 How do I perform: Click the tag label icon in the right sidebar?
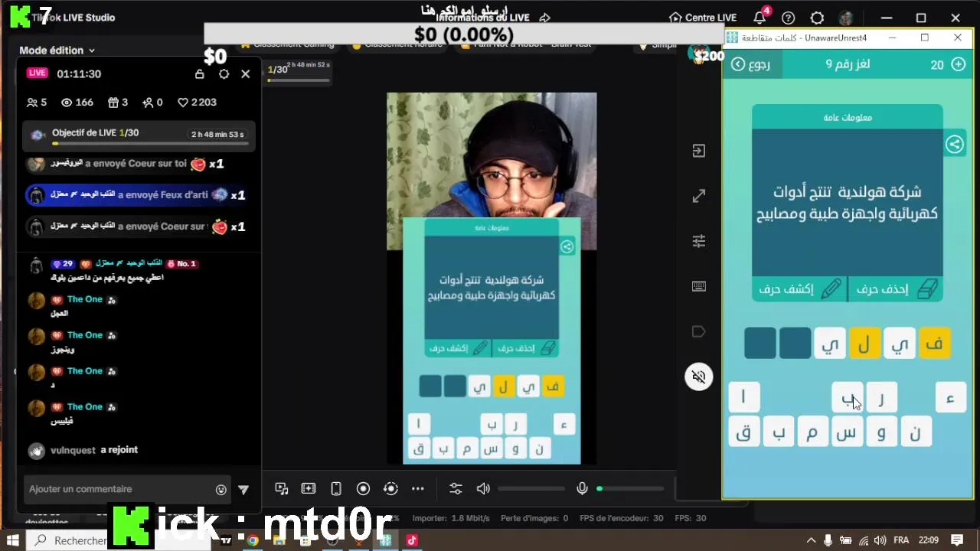click(699, 331)
